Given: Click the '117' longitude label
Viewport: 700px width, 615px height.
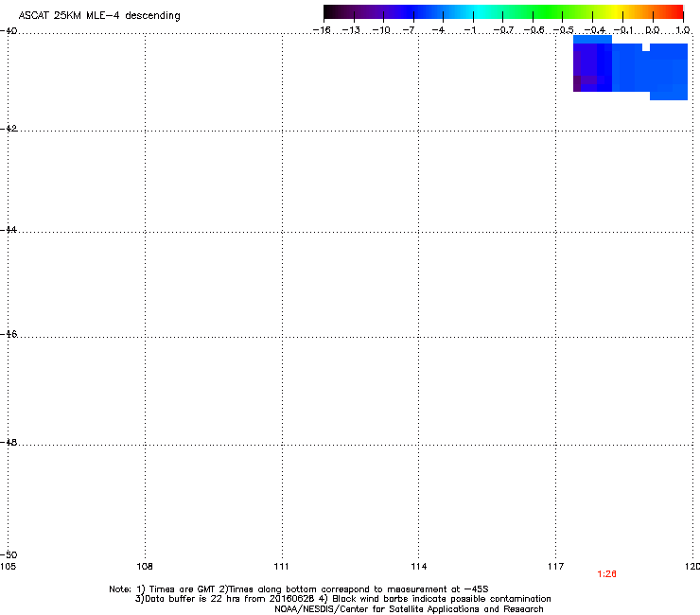Looking at the screenshot, I should 556,567.
